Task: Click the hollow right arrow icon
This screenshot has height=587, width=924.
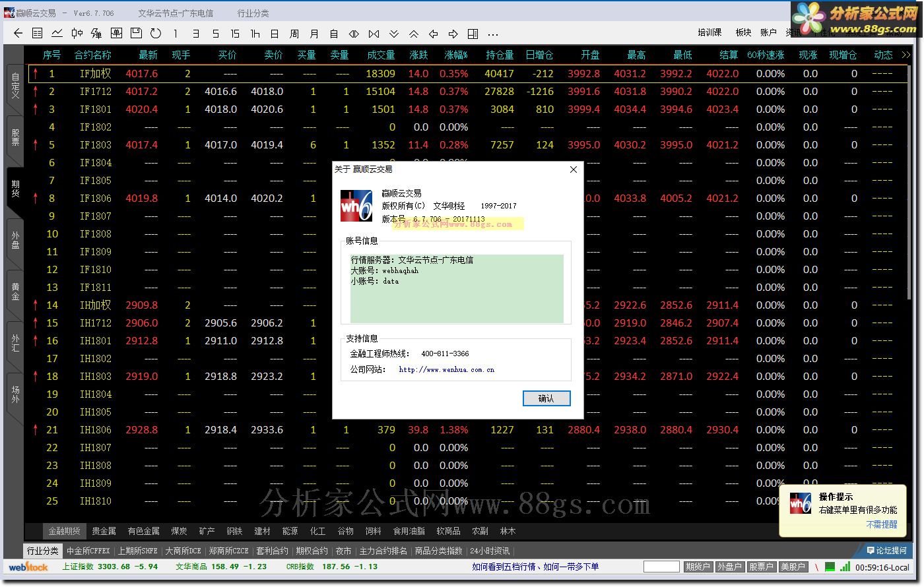Action: pyautogui.click(x=453, y=33)
